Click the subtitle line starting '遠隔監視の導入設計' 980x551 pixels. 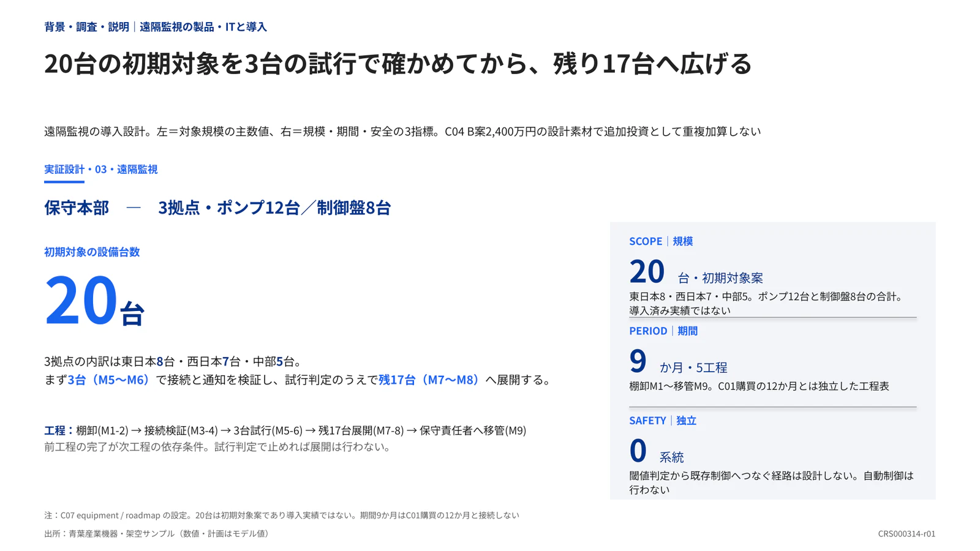[402, 131]
